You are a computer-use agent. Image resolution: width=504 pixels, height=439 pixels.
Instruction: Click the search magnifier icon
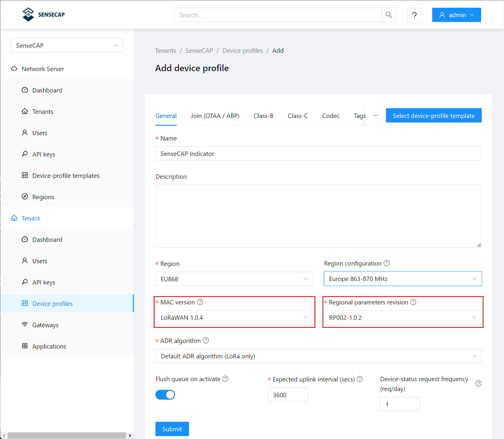point(389,15)
